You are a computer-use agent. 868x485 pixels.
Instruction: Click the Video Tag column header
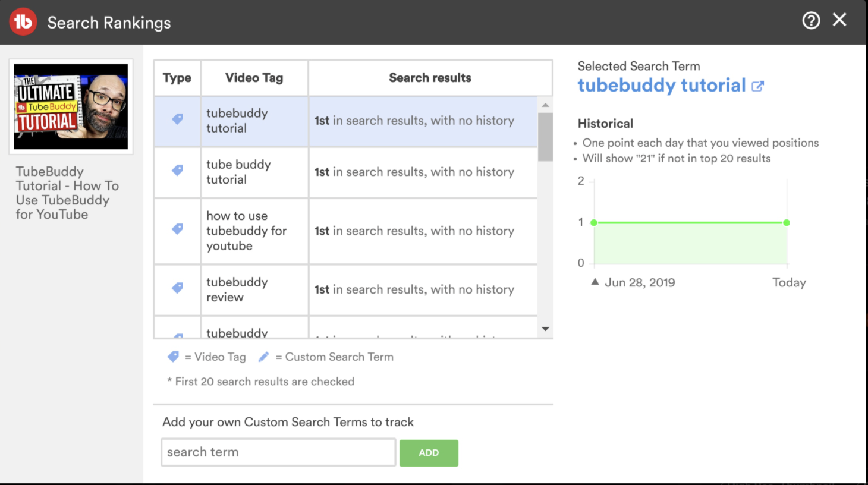click(x=254, y=78)
